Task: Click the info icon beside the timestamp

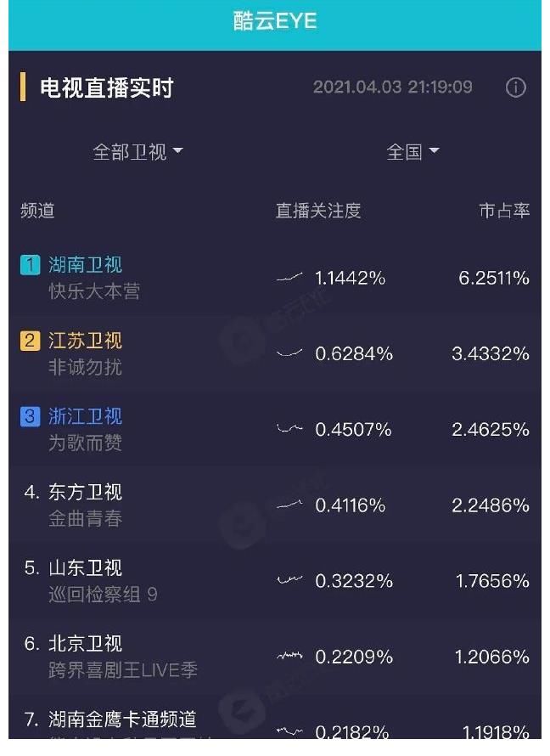Action: tap(516, 87)
